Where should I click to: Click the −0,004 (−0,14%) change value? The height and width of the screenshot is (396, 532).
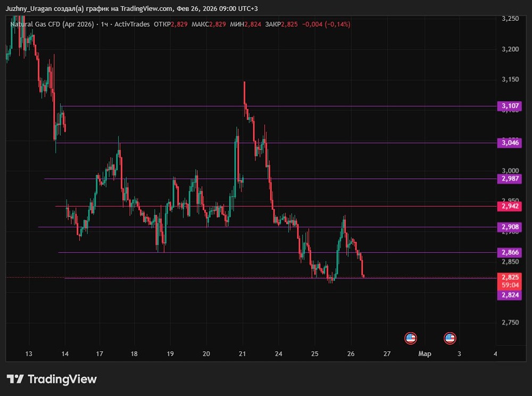tap(326, 24)
